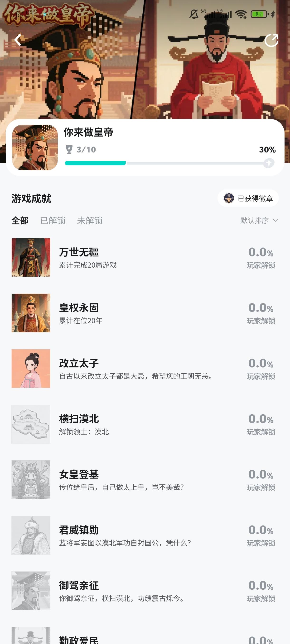Tap the 皇权永固 achievement thumbnail
Screen dimensions: 290x644
click(x=31, y=313)
